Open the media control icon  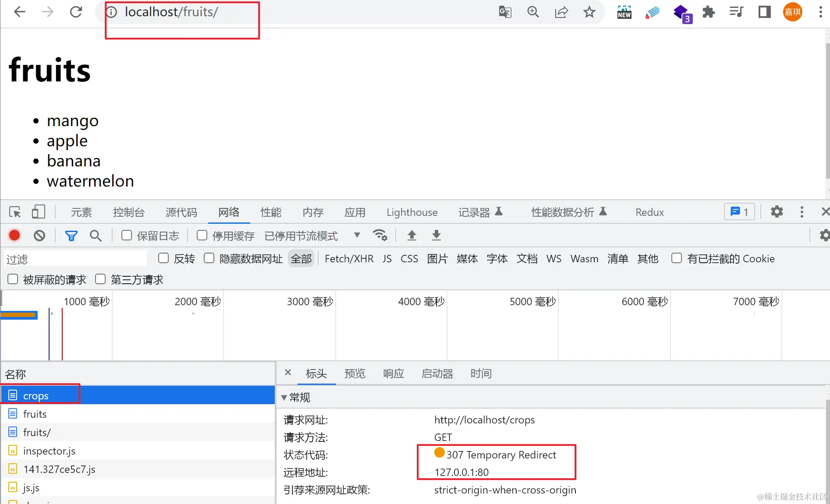pyautogui.click(x=736, y=12)
